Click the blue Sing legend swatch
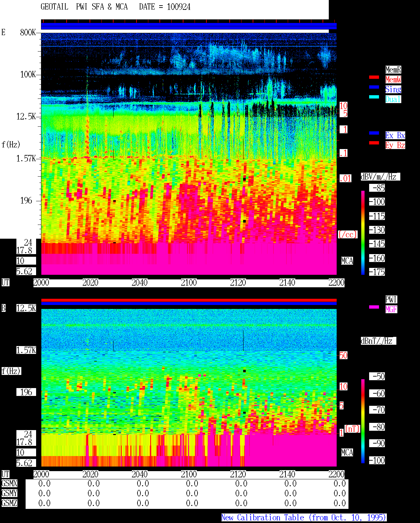The image size is (420, 523). [374, 87]
